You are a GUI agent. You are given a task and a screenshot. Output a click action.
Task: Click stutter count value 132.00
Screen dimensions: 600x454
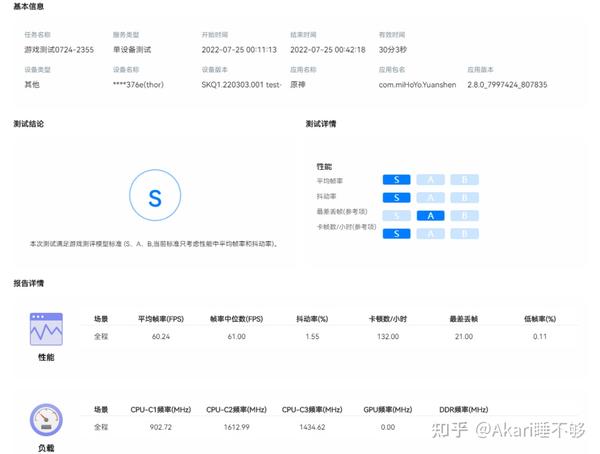pos(388,336)
